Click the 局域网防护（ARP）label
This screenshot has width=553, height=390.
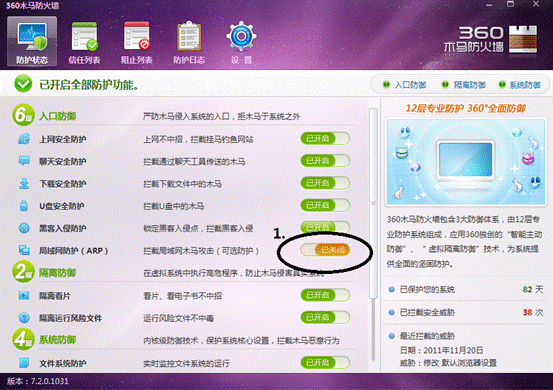[73, 251]
